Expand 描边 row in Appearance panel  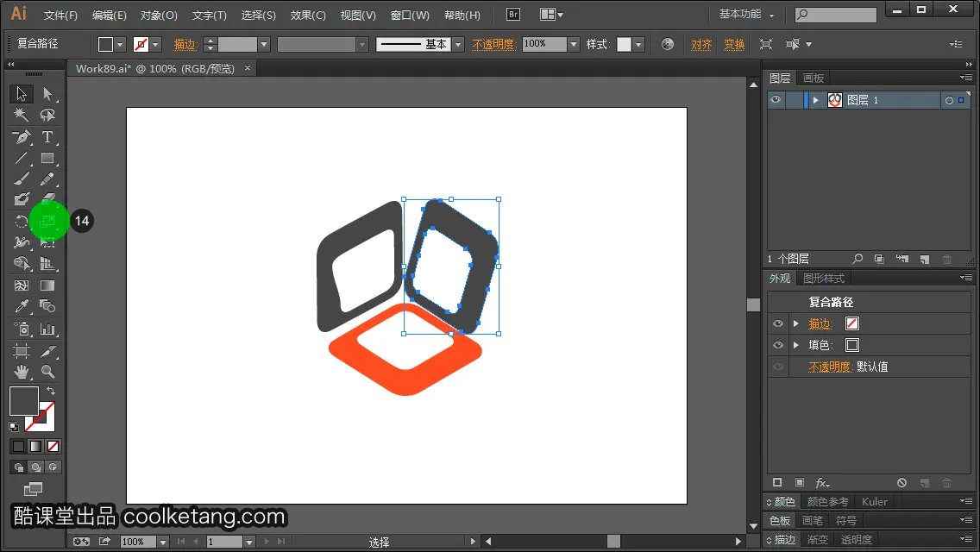tap(796, 323)
